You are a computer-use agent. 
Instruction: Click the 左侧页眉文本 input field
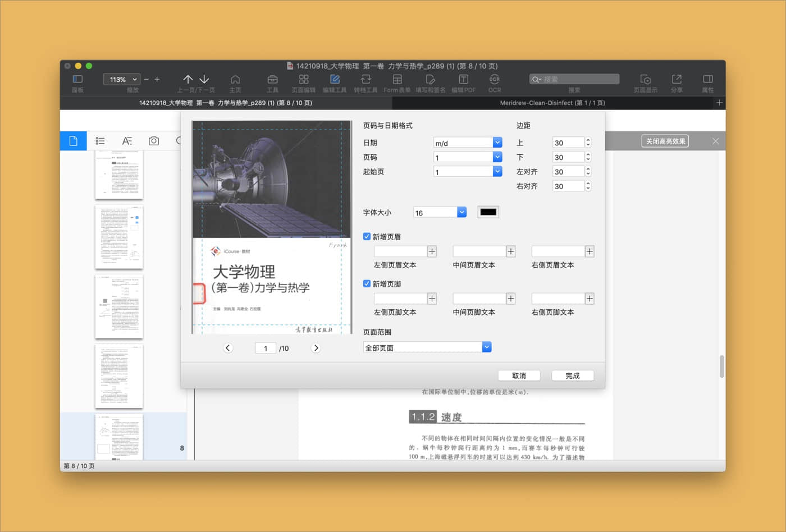[400, 251]
